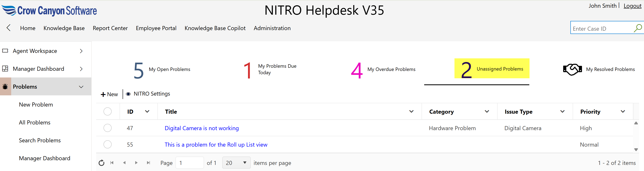Open 'Digital Camera is not working' link
644x171 pixels.
202,128
